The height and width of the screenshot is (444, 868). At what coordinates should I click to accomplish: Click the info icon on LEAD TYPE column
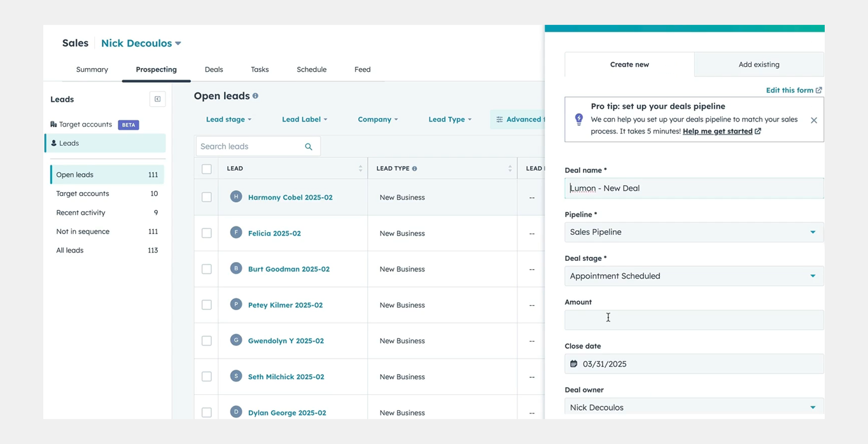414,168
